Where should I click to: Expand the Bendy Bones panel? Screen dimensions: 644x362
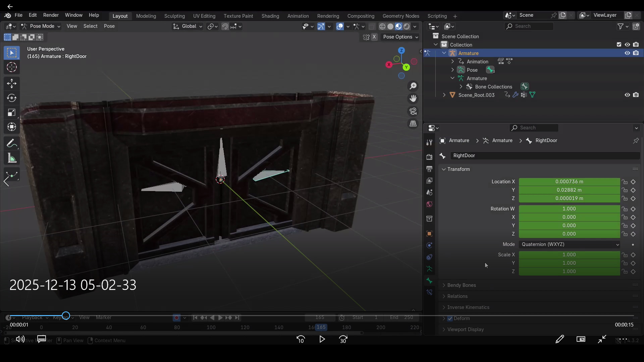tap(462, 285)
